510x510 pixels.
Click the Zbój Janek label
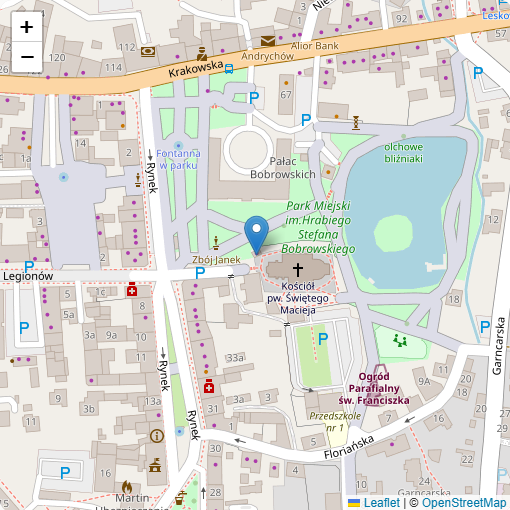point(216,260)
